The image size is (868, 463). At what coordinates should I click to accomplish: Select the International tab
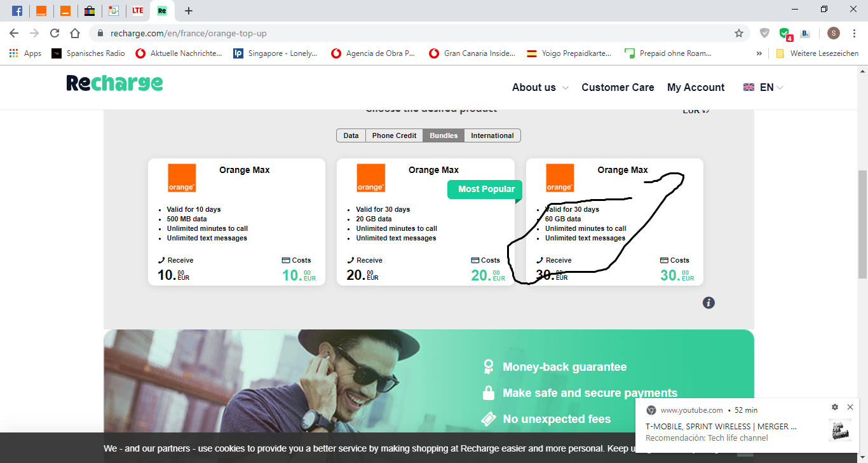tap(492, 135)
